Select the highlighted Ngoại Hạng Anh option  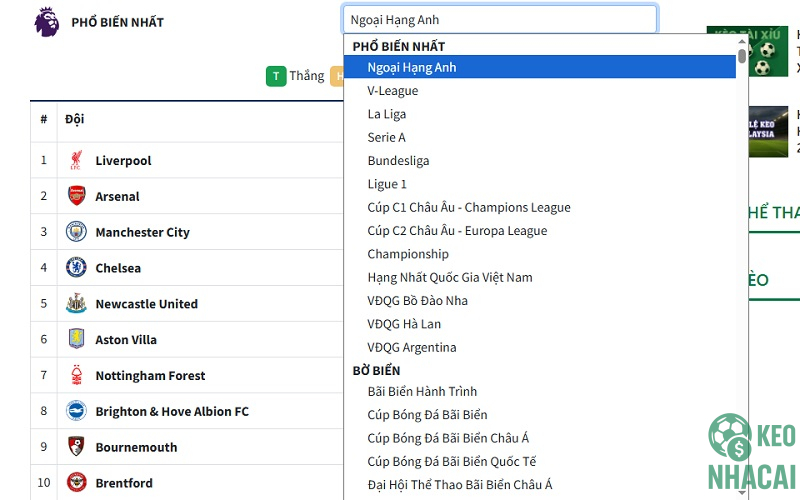[411, 67]
